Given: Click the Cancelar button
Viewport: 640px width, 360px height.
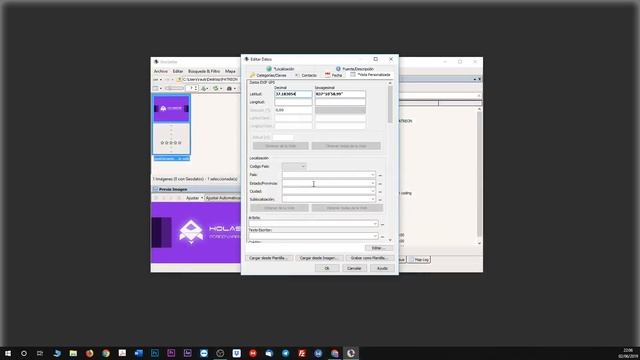Looking at the screenshot, I should (354, 268).
